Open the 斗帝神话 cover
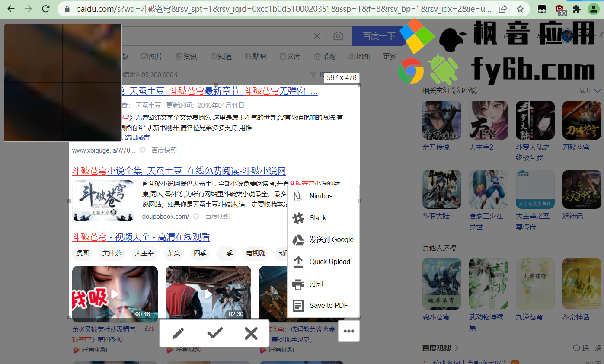The width and height of the screenshot is (604, 364). [582, 284]
